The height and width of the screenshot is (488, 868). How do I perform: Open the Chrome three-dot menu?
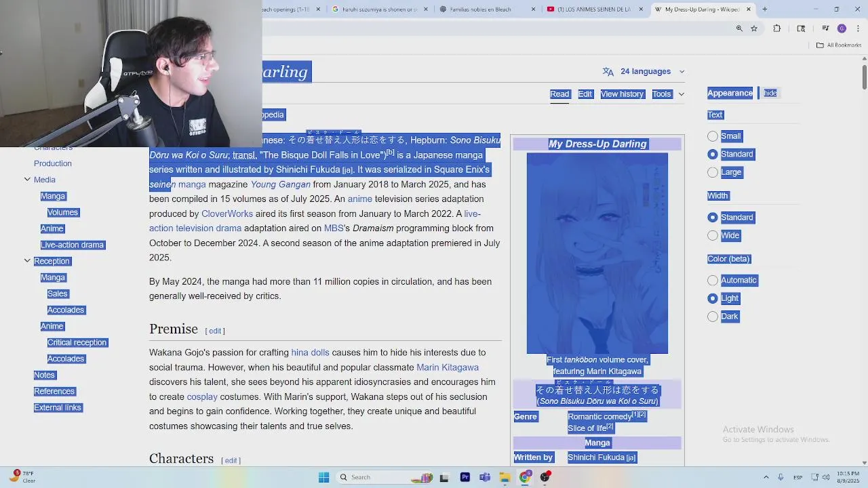pos(858,28)
